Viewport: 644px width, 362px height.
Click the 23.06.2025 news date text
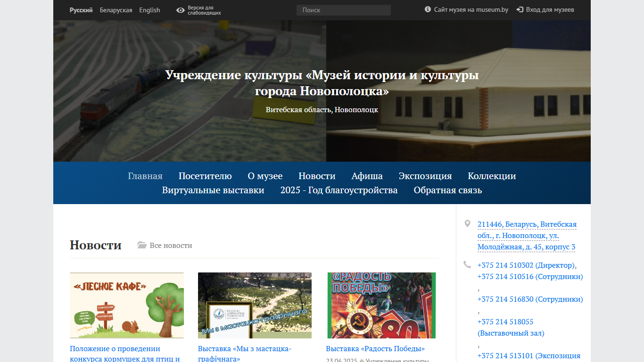tap(342, 361)
